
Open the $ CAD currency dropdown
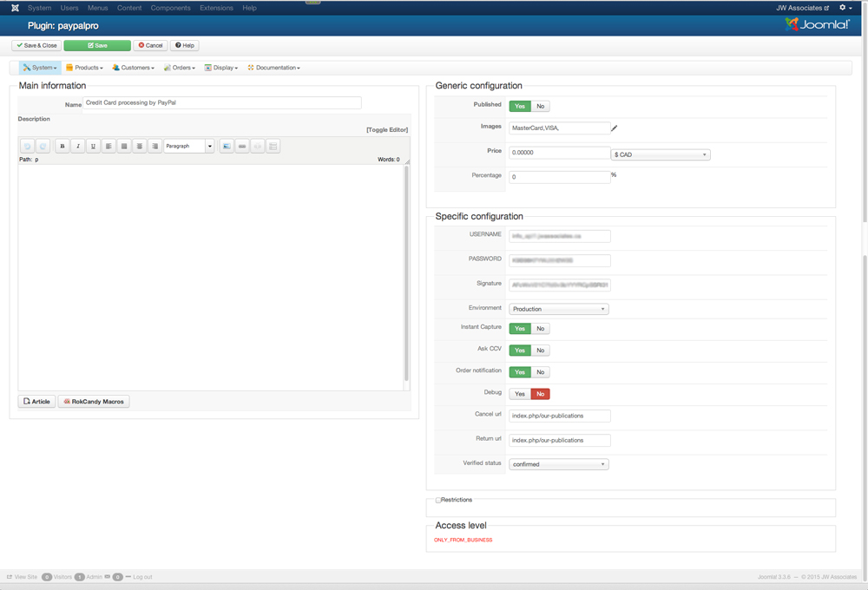(661, 155)
